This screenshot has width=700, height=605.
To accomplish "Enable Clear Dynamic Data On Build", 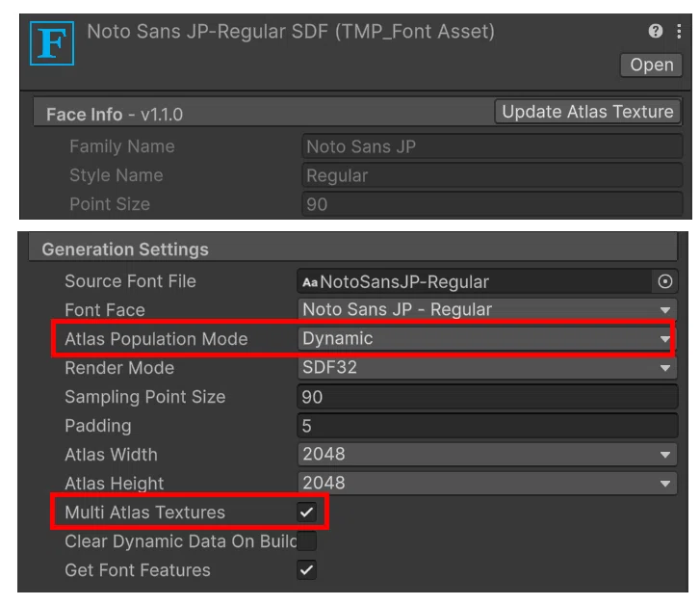I will pyautogui.click(x=307, y=541).
